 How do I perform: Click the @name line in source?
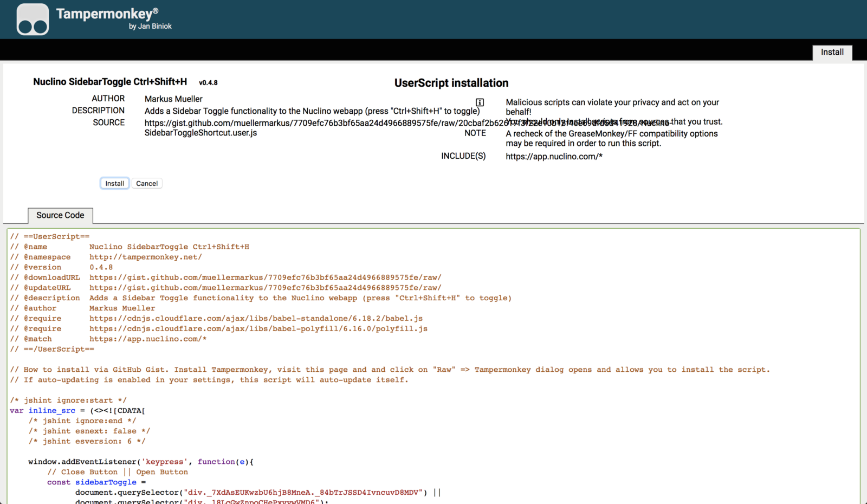coord(130,247)
